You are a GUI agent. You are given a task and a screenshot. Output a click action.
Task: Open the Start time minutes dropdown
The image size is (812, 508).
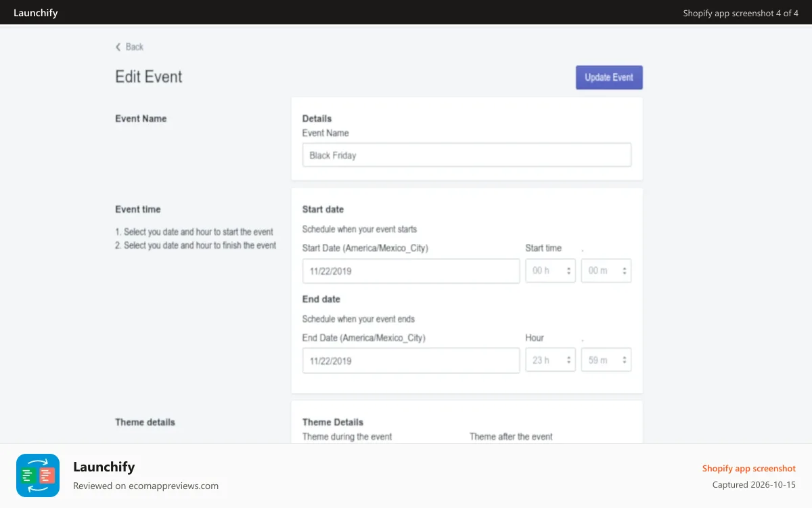tap(606, 270)
